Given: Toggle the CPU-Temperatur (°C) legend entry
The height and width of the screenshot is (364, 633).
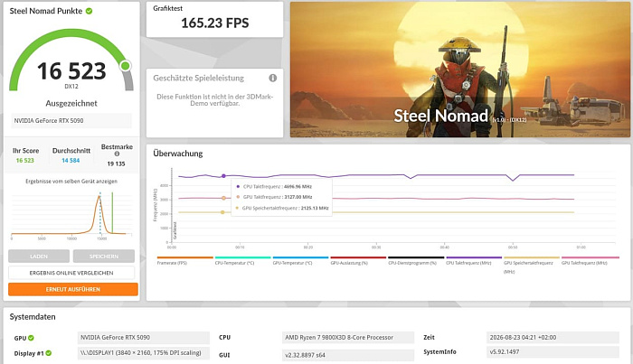Looking at the screenshot, I should [242, 261].
